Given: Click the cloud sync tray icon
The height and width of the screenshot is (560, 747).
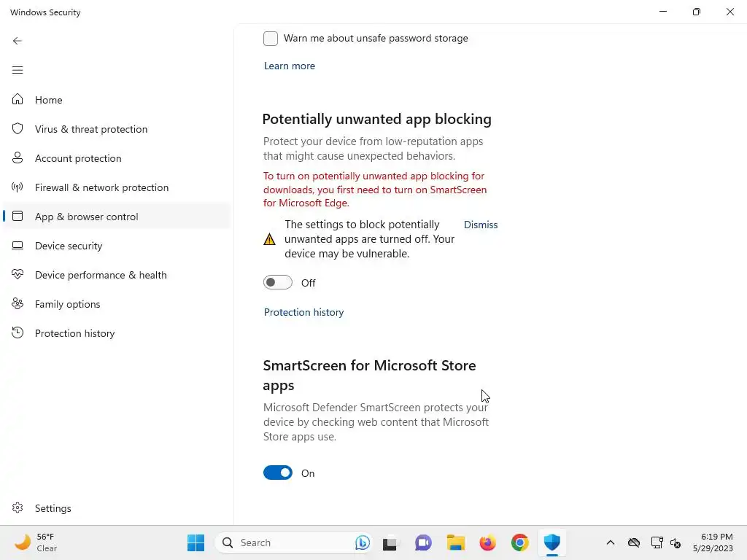Looking at the screenshot, I should (634, 542).
